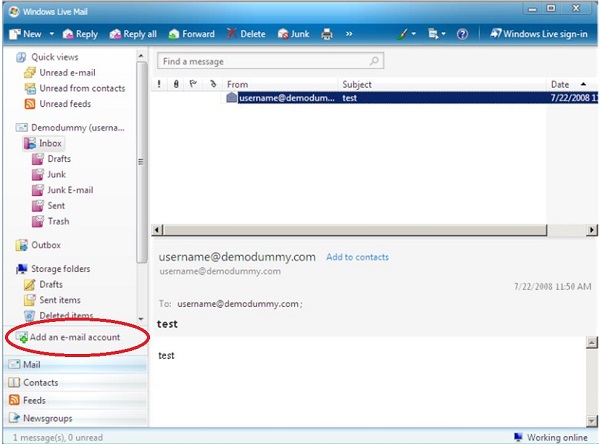Click the folder pane scrollbar thumb
This screenshot has height=444, width=600.
coord(141,162)
